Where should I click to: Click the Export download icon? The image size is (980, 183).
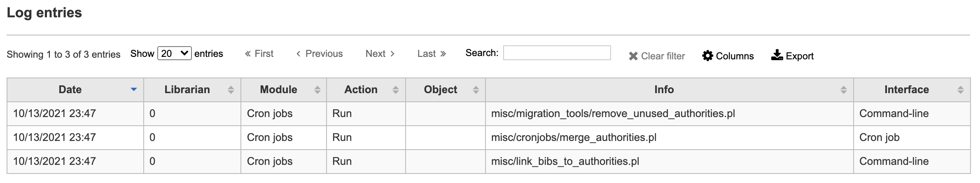(777, 55)
